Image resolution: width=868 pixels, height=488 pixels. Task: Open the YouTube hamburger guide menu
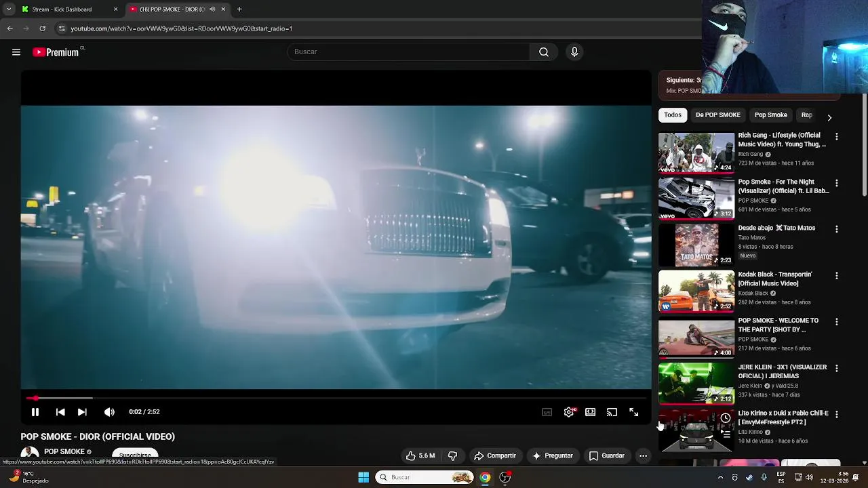pyautogui.click(x=16, y=52)
